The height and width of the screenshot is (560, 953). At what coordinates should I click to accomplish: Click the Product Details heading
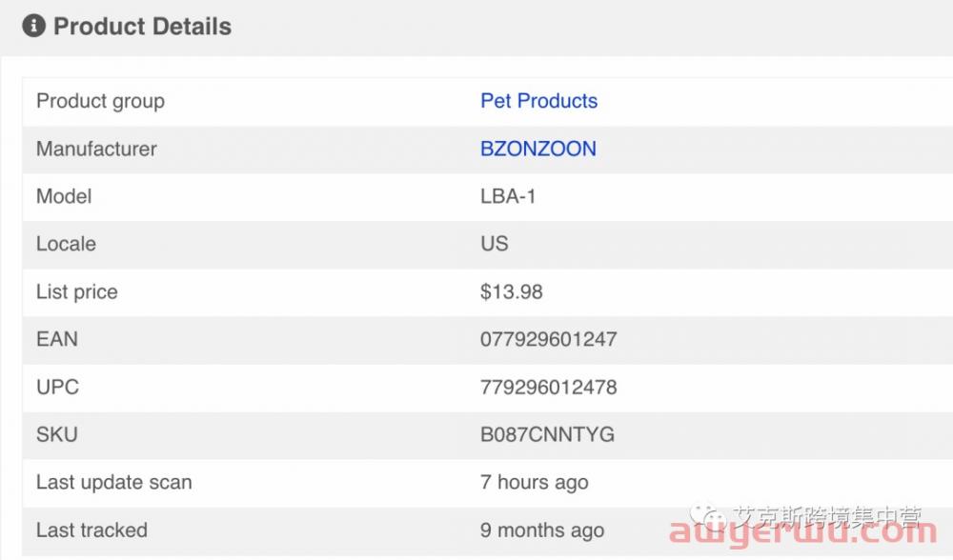142,27
